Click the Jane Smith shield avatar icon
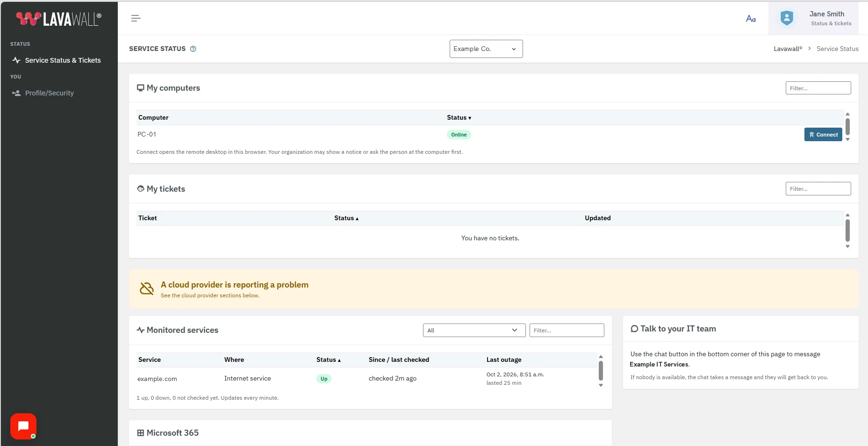This screenshot has height=446, width=868. click(x=787, y=18)
